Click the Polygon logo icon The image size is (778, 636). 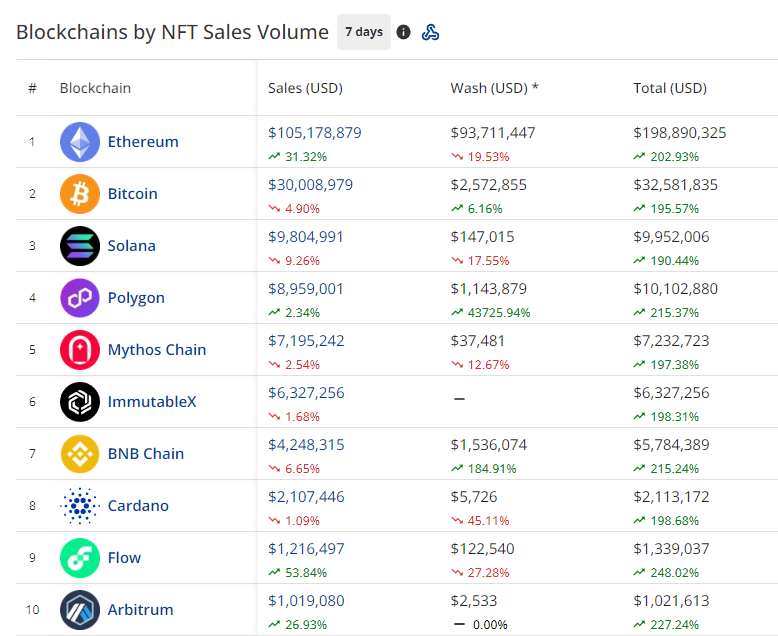(x=80, y=298)
